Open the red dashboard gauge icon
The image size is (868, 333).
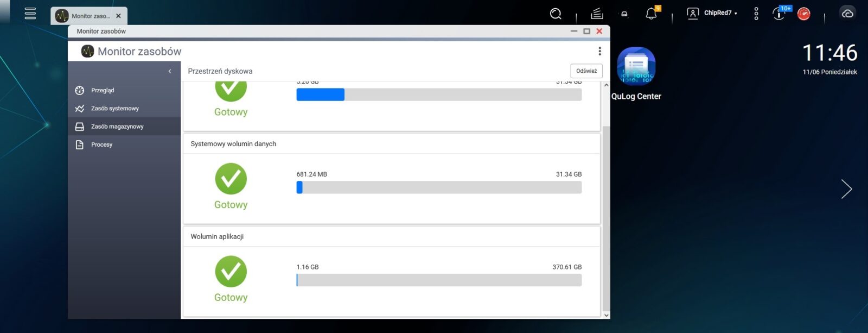click(x=803, y=14)
